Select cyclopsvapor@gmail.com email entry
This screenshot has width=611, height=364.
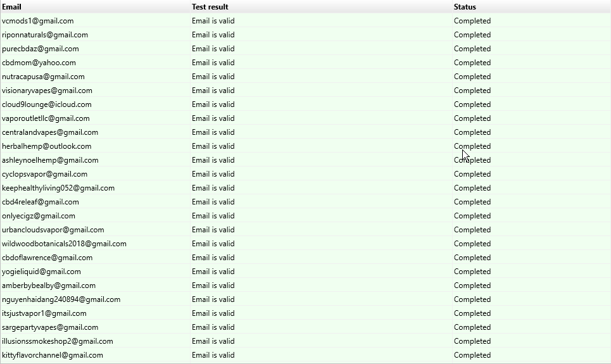45,174
